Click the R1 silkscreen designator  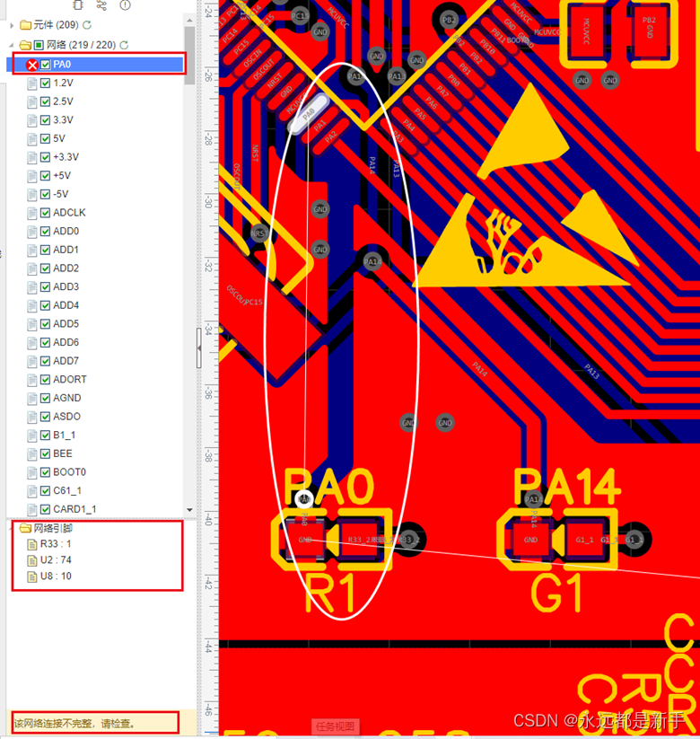pyautogui.click(x=330, y=593)
